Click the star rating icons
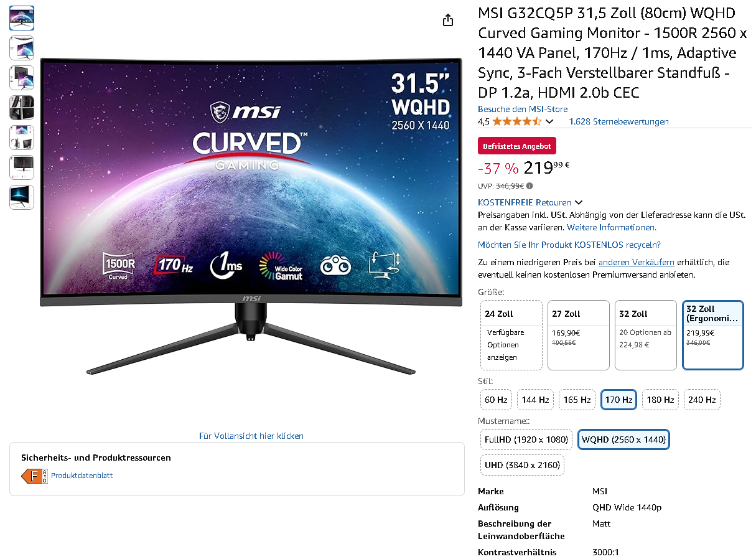Screen dimensions: 756x559 click(516, 121)
